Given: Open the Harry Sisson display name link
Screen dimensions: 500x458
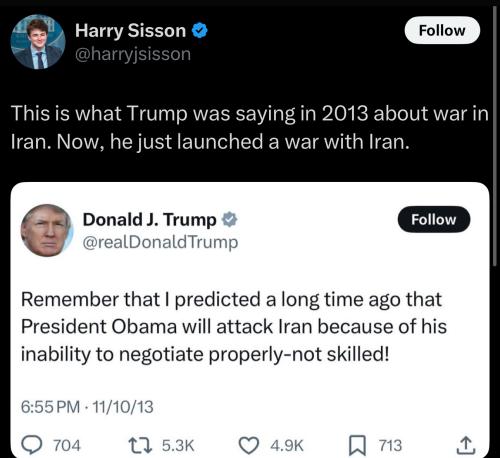Looking at the screenshot, I should 130,31.
